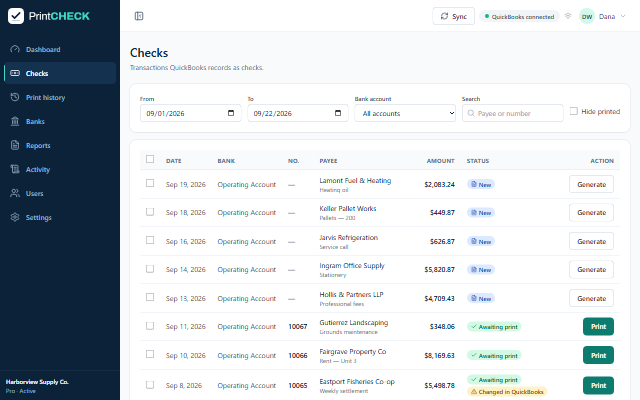
Task: Click the wifi connection status icon
Action: tap(568, 16)
